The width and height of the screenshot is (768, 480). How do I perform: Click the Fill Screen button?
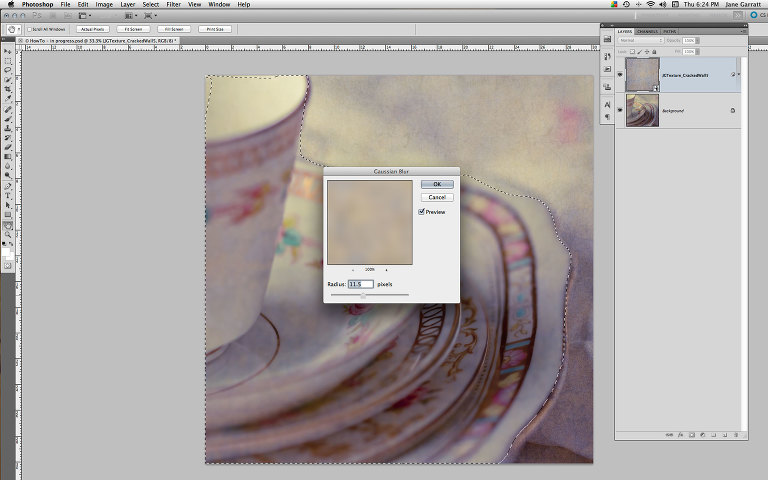(174, 29)
